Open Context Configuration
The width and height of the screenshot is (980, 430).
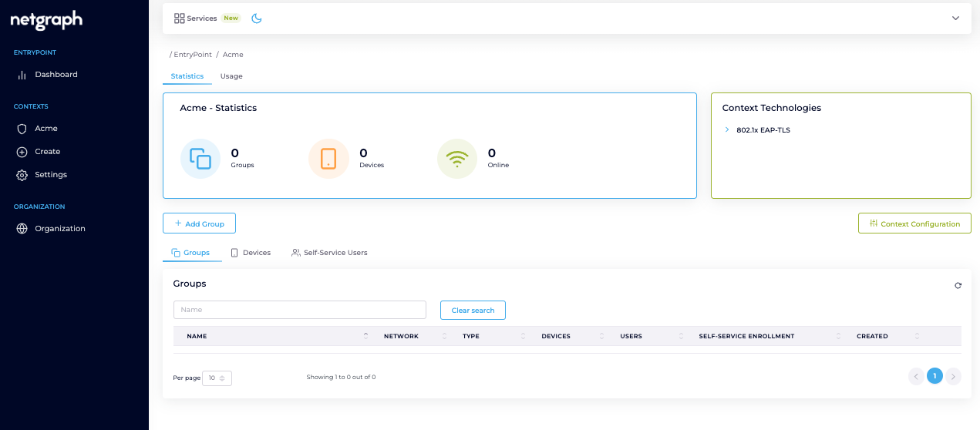coord(914,223)
